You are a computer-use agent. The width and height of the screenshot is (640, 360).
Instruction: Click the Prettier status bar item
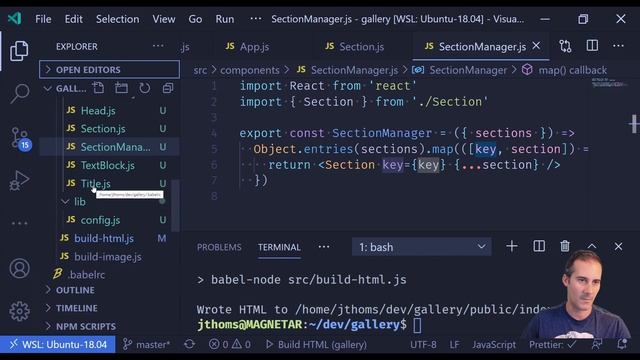click(553, 344)
